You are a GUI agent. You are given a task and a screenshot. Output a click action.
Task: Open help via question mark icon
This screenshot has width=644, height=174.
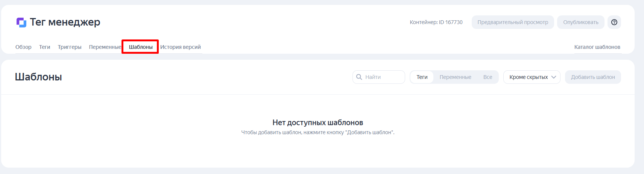[x=614, y=22]
